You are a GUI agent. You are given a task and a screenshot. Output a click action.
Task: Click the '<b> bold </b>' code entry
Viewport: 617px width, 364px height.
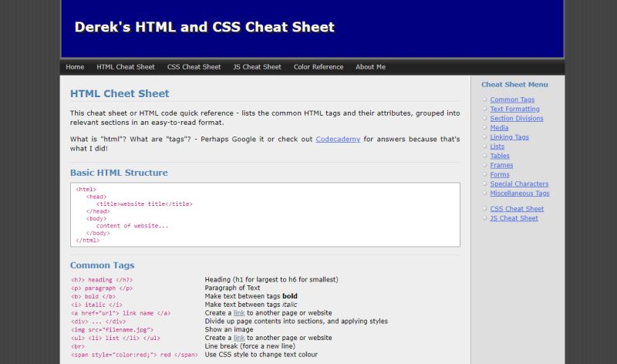(x=93, y=296)
